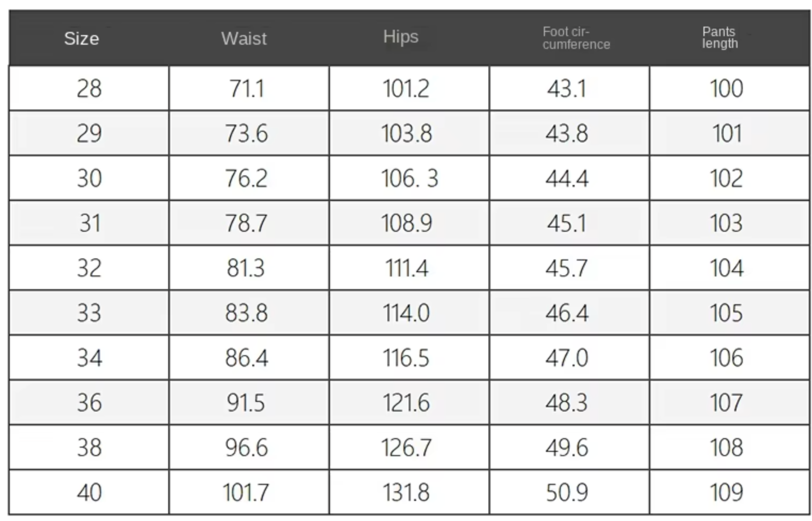Click waist value 71.1
Screen dimensions: 812x521
pos(246,88)
